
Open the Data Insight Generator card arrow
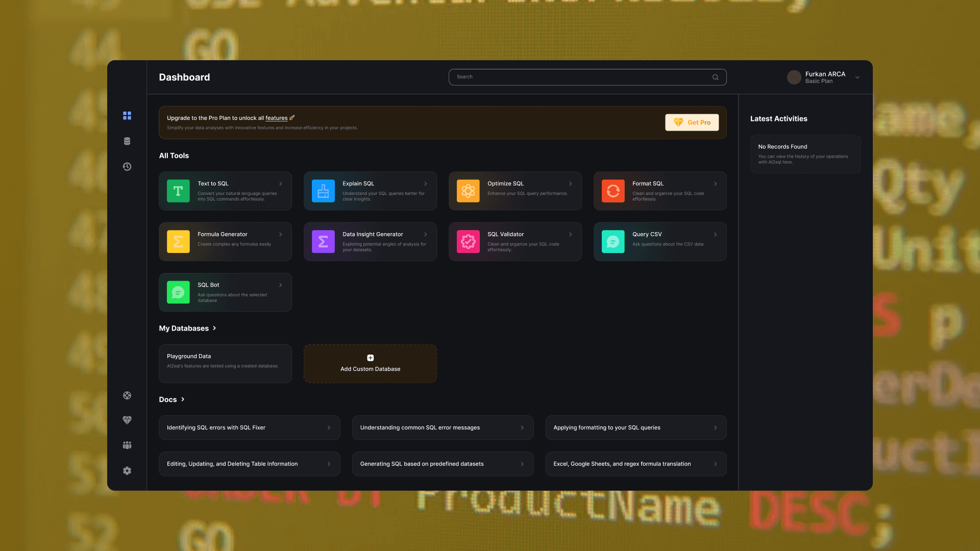426,234
